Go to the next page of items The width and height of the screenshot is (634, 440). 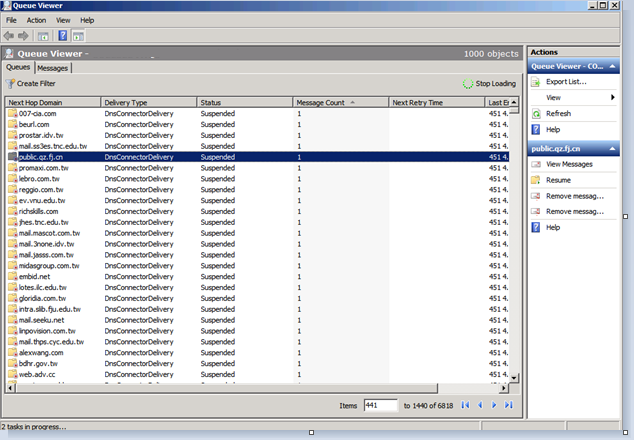tap(494, 405)
